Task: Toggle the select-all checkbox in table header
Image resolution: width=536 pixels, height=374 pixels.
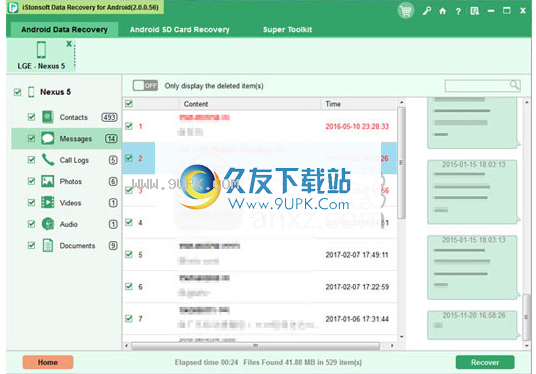Action: (129, 104)
